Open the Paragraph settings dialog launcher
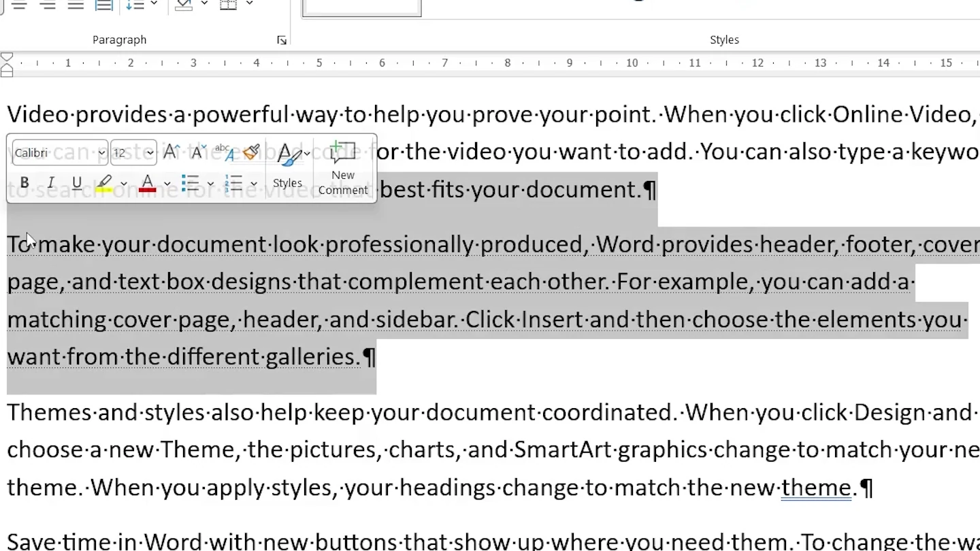This screenshot has width=980, height=551. 282,41
